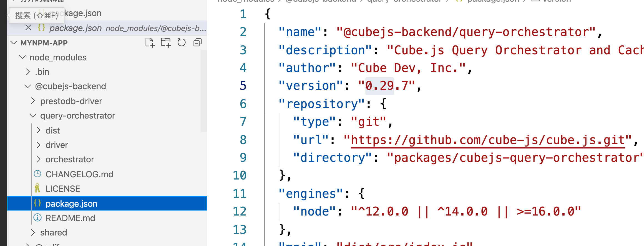
Task: Click the "version" key on line 5
Action: [x=311, y=86]
